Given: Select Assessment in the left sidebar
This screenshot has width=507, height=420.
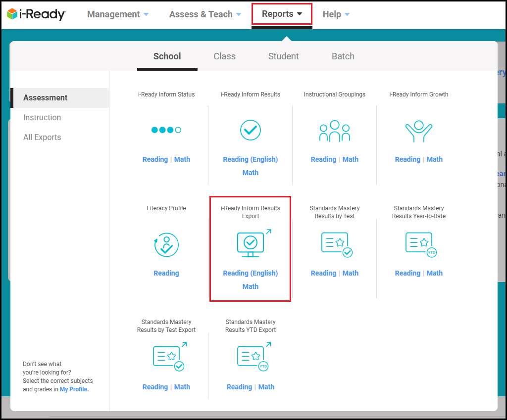Looking at the screenshot, I should 60,97.
